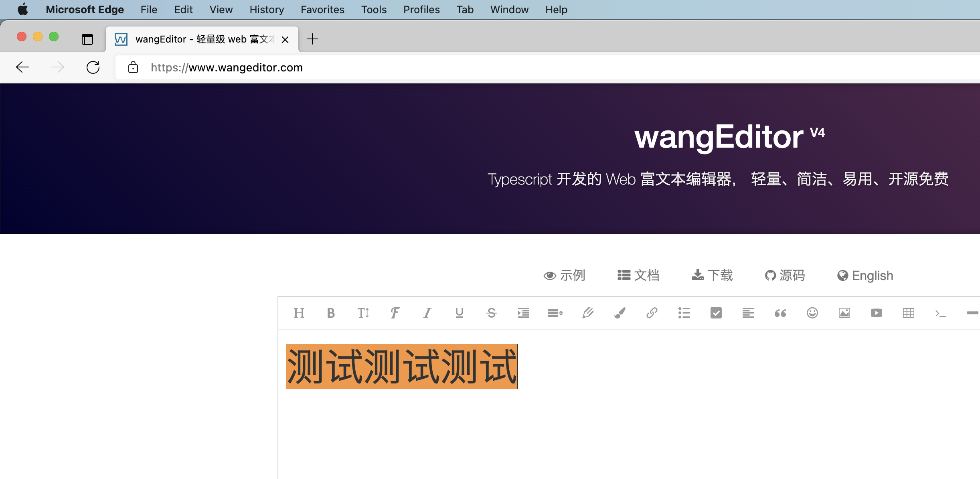Open text alignment options
Viewport: 980px width, 479px height.
pyautogui.click(x=748, y=313)
